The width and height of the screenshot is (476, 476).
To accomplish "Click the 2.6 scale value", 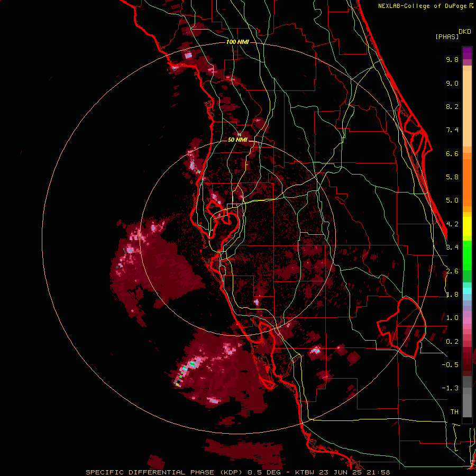I will click(452, 271).
